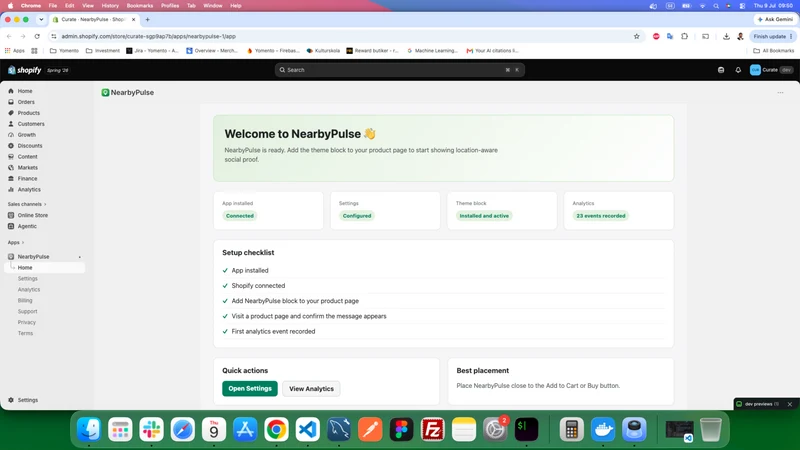The height and width of the screenshot is (450, 800).
Task: Open the Yomento bookmark folder
Action: [64, 51]
